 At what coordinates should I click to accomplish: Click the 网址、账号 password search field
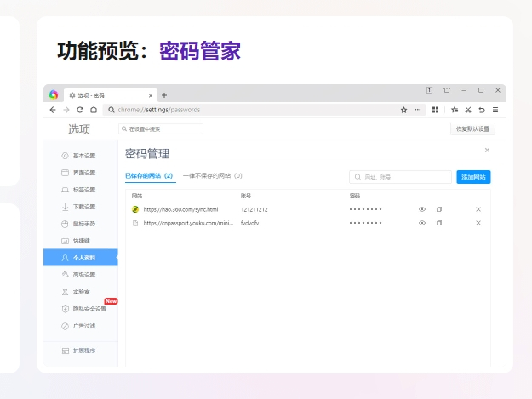[400, 177]
